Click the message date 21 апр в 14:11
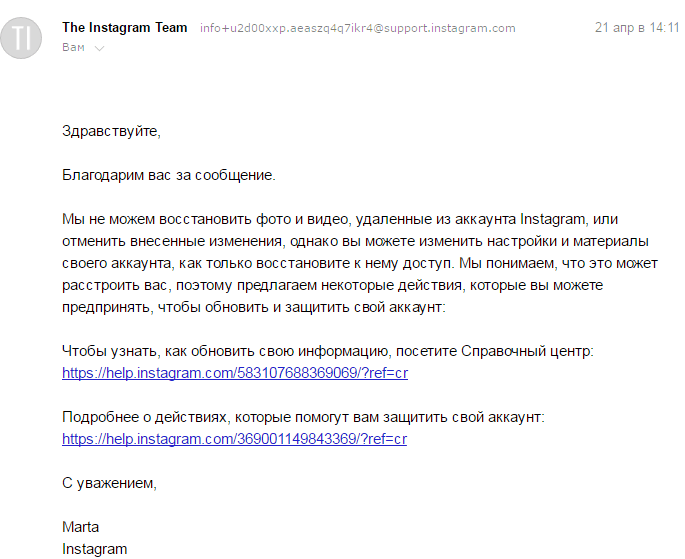Viewport: 685px width, 559px height. click(x=636, y=28)
